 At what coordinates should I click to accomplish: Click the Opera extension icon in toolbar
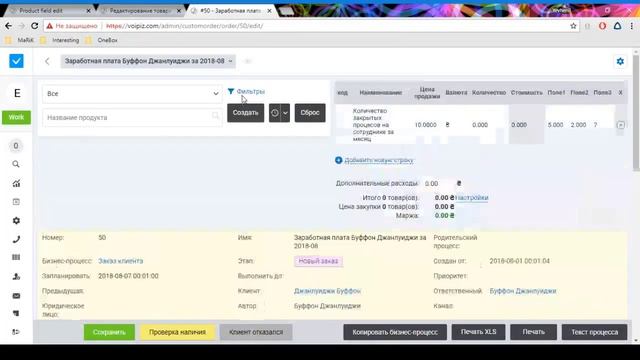pyautogui.click(x=602, y=26)
